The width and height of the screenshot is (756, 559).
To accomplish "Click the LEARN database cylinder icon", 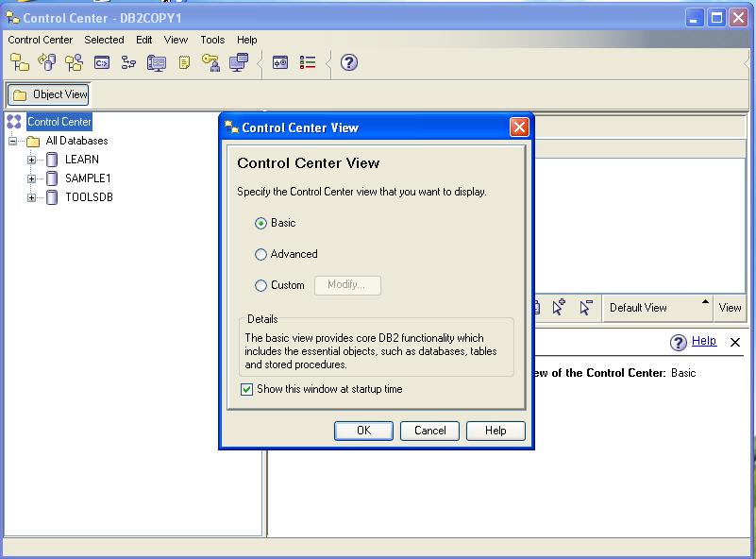I will coord(52,160).
